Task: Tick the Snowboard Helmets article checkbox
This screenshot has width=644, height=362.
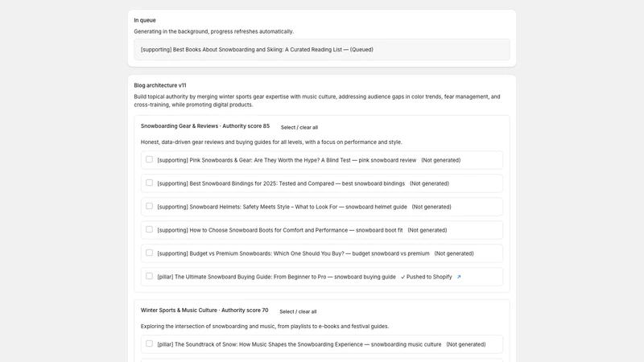Action: tap(149, 206)
